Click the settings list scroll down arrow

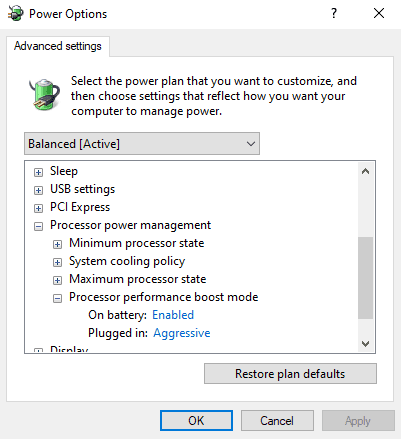tap(365, 343)
